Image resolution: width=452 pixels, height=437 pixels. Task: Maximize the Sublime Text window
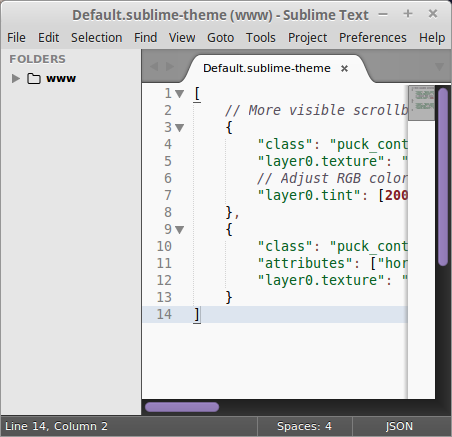408,14
